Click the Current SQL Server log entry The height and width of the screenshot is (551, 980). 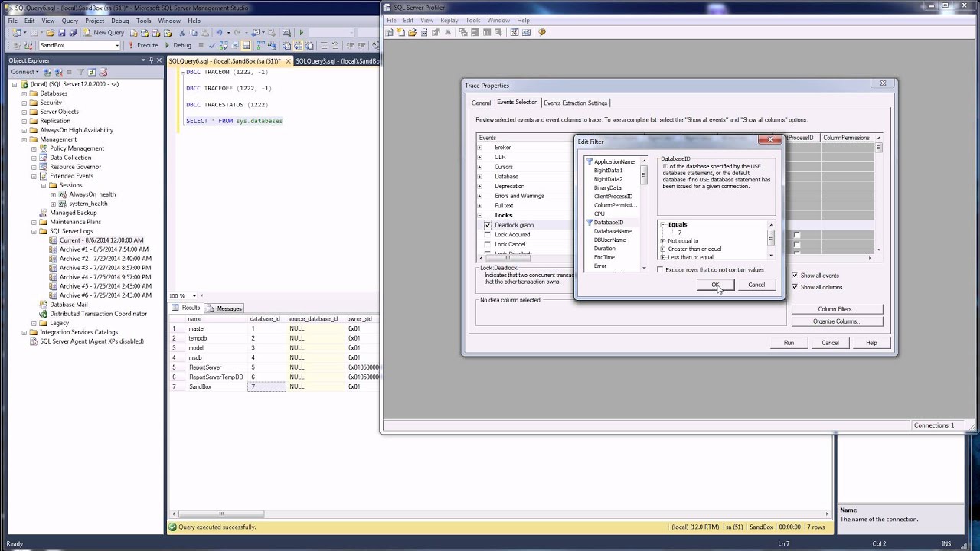tap(101, 240)
